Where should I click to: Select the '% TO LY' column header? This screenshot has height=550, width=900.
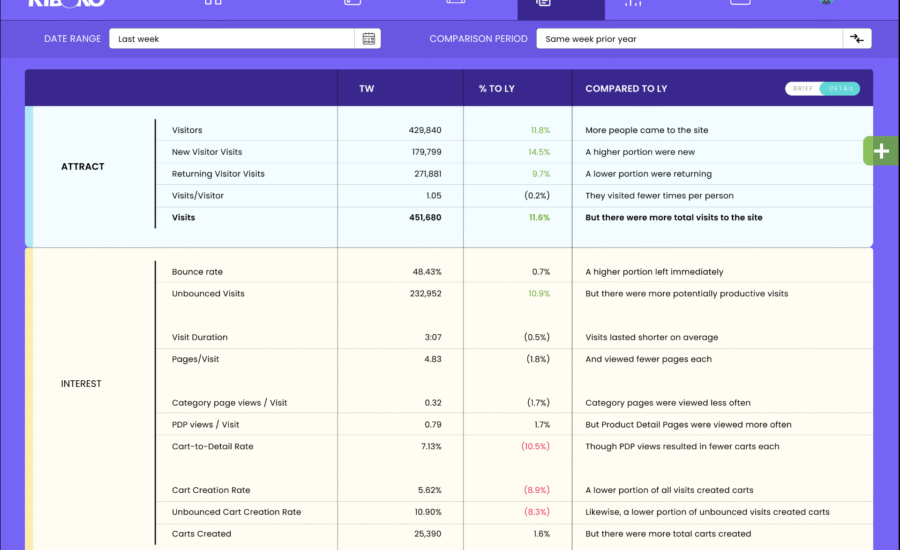[495, 88]
